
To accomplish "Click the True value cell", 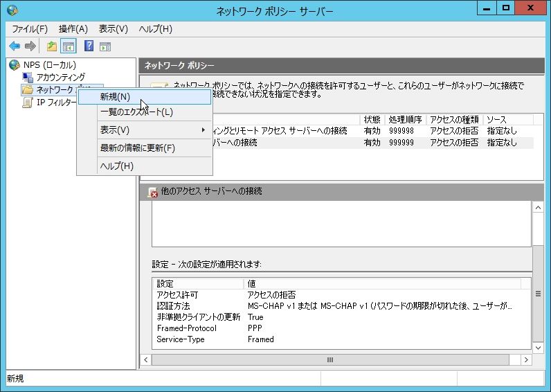I will pos(255,317).
